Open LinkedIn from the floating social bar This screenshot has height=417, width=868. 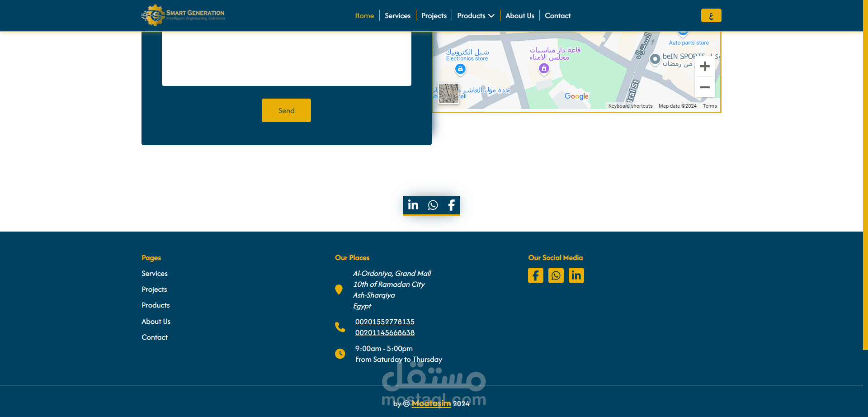[413, 205]
